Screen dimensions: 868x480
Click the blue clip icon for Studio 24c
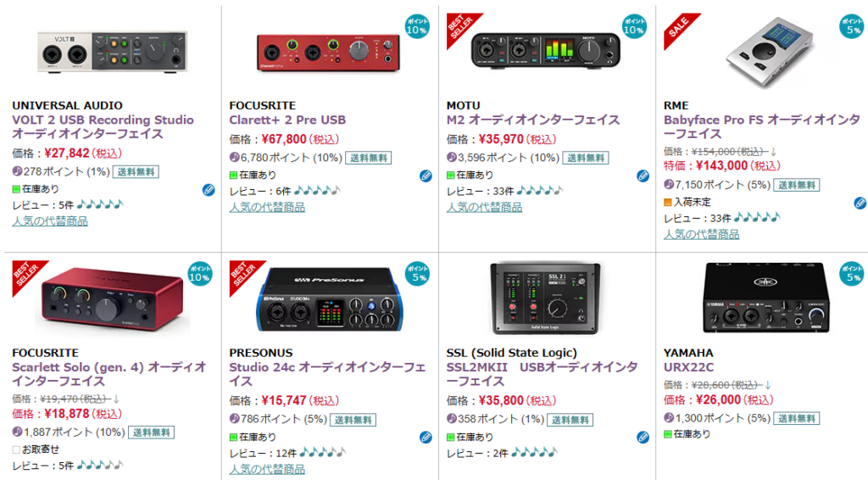pyautogui.click(x=426, y=438)
